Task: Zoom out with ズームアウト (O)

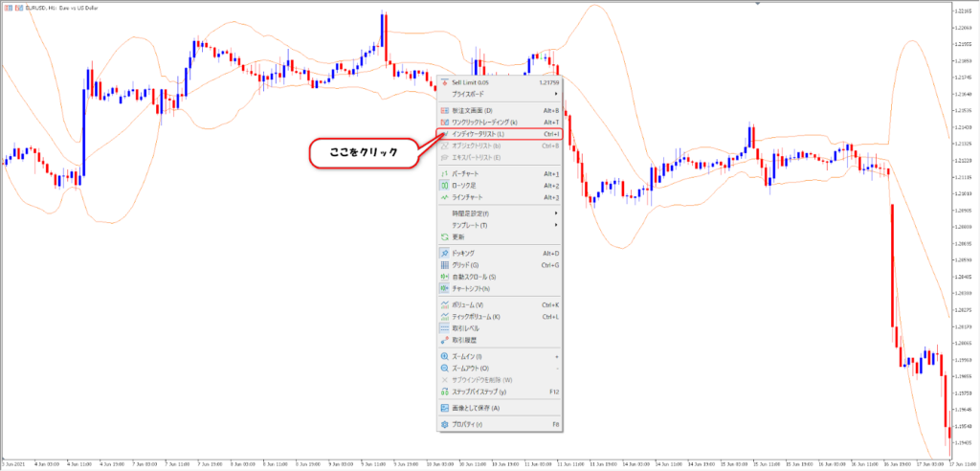Action: pyautogui.click(x=500, y=369)
